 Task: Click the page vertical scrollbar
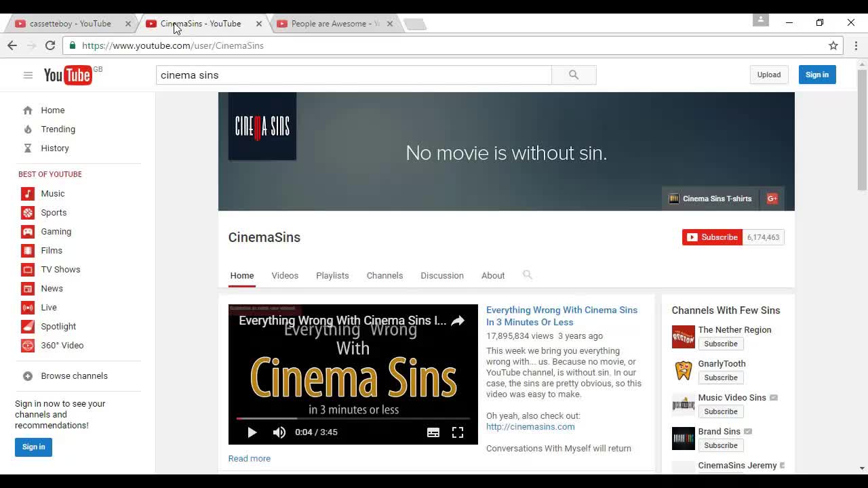point(863,129)
